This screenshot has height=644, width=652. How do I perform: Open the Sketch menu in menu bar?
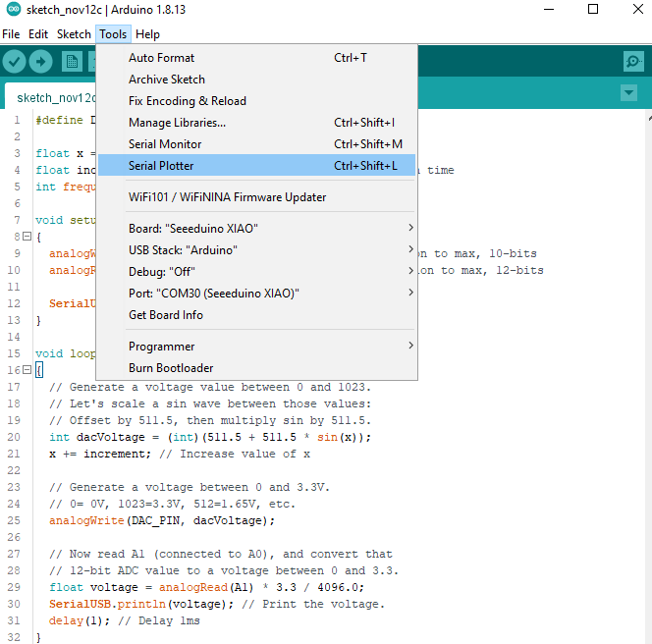click(74, 33)
